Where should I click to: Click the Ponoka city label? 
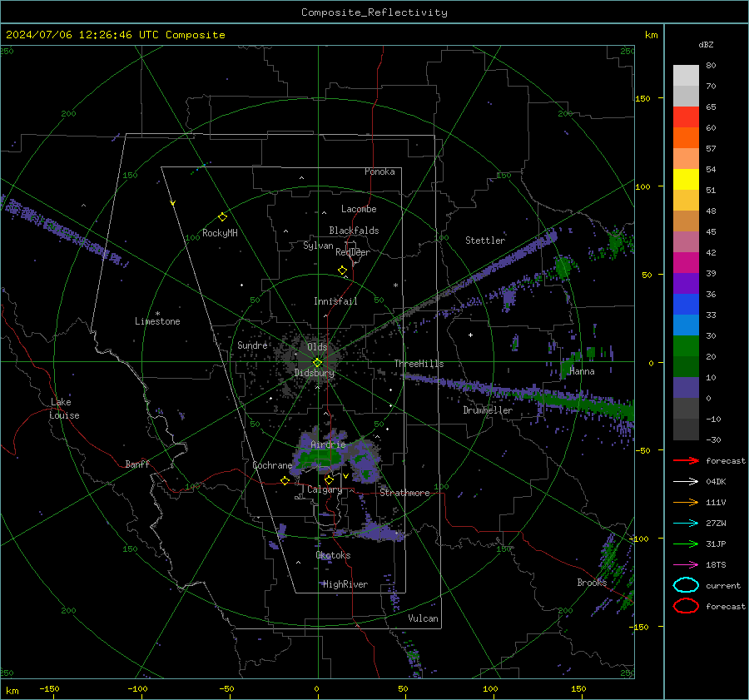coord(379,171)
